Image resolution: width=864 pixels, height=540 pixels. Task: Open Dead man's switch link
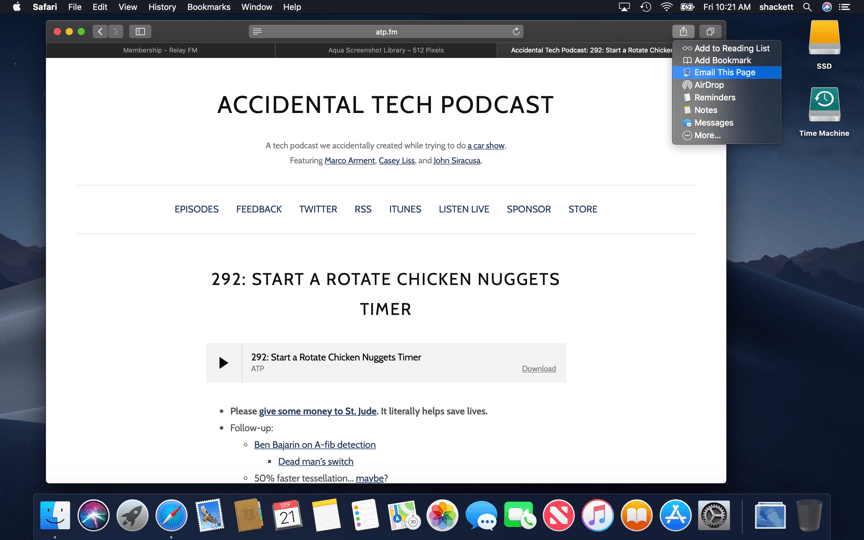[316, 462]
